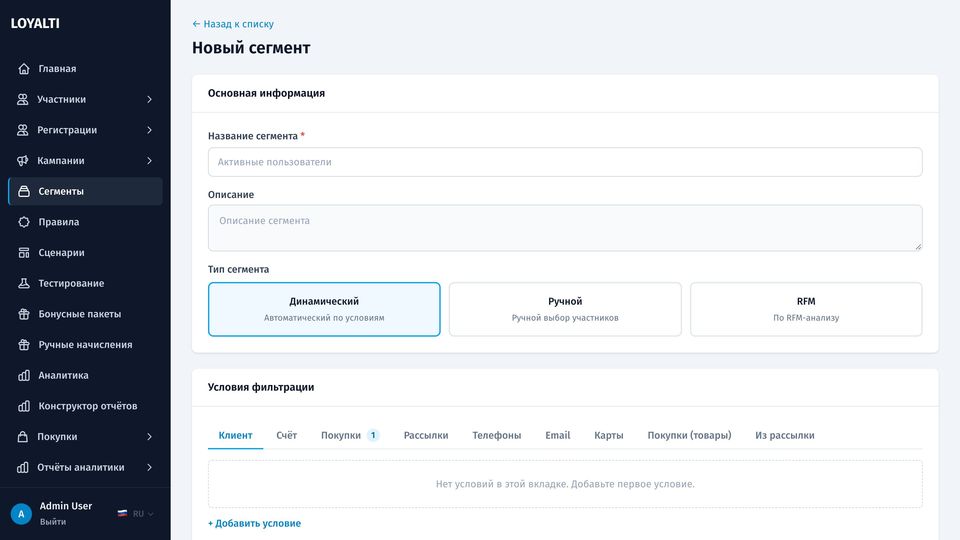Select the Динамический segment type

324,309
